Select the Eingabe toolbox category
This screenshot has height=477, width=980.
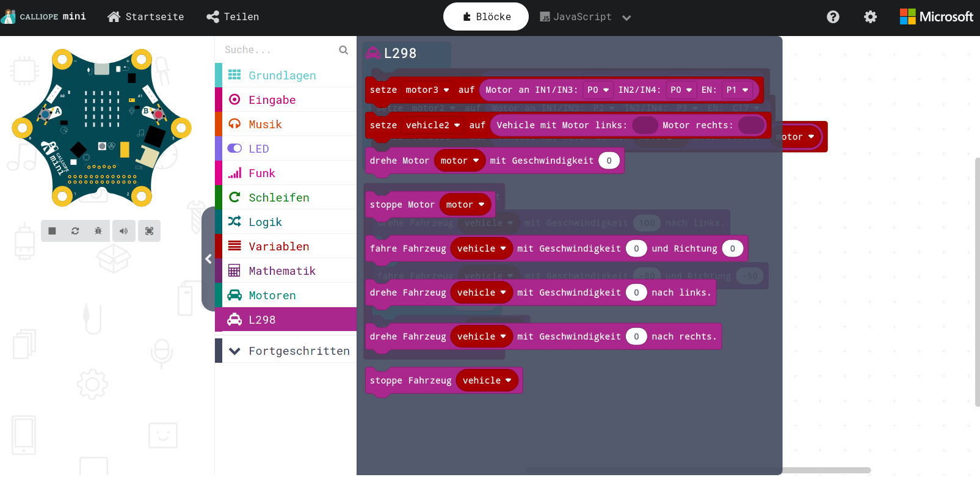pyautogui.click(x=286, y=100)
